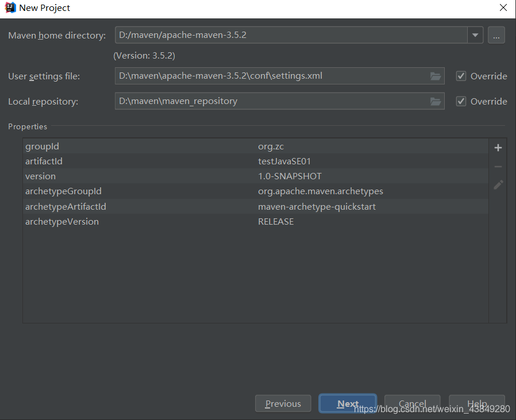Click the value testJavaSE01
Viewport: 516px width, 420px height.
(x=284, y=161)
